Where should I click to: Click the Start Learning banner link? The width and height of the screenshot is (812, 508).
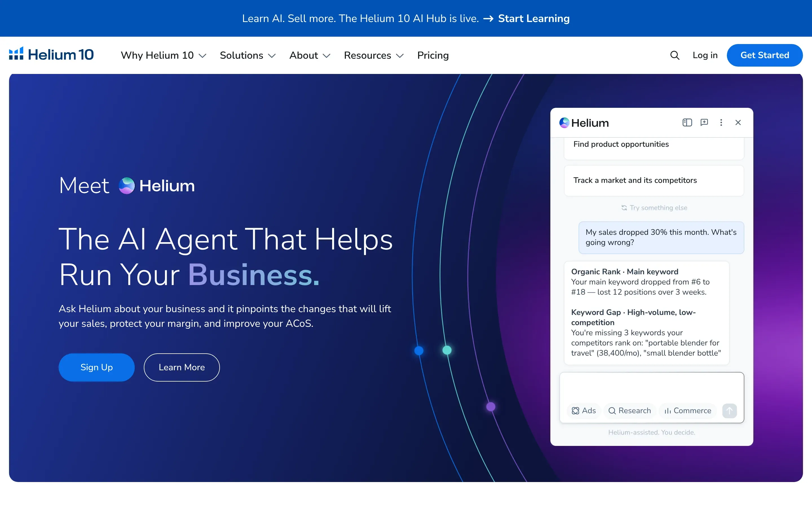[533, 18]
